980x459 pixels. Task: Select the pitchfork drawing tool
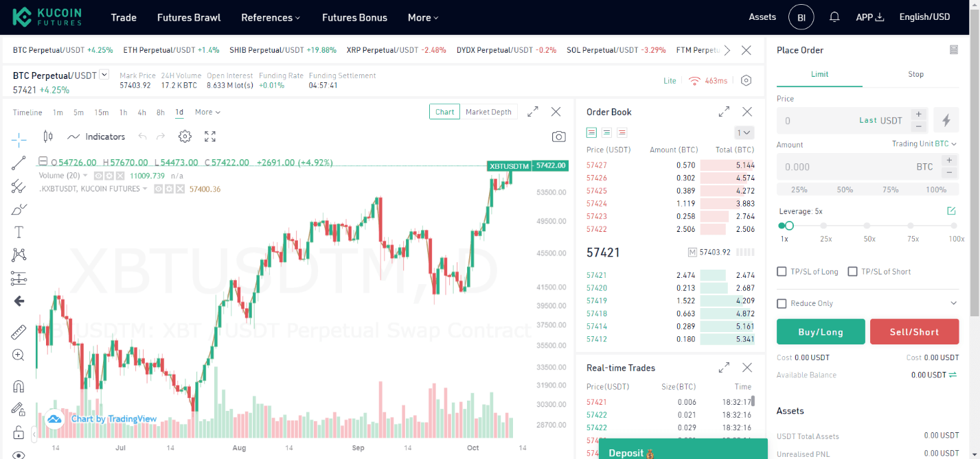(x=19, y=186)
